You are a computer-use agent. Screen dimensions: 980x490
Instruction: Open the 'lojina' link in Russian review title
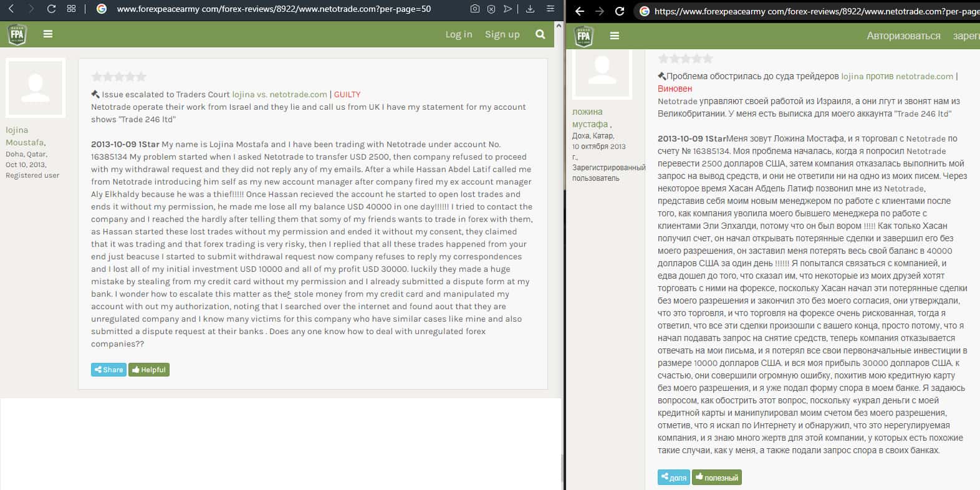(x=852, y=76)
